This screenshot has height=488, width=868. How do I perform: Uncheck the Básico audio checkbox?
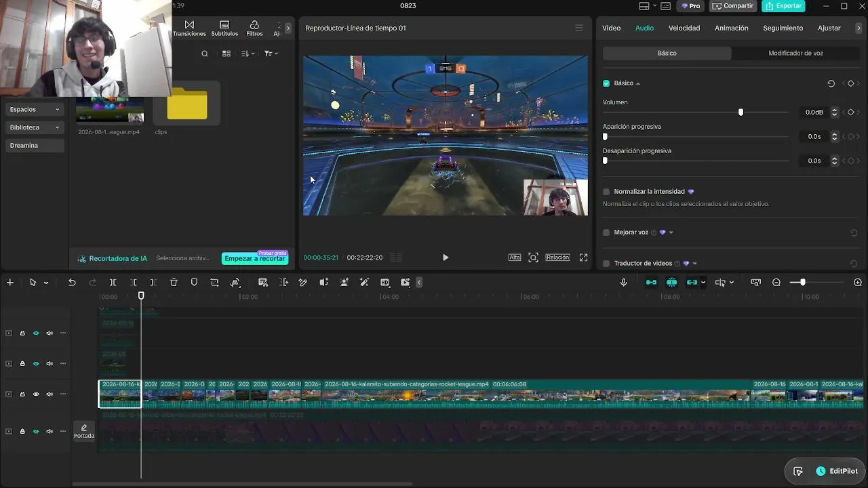[x=606, y=83]
